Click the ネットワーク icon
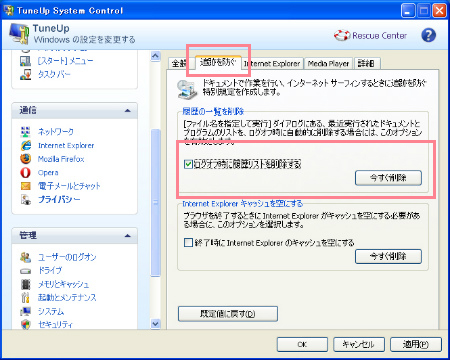This screenshot has height=360, width=450. coord(26,132)
